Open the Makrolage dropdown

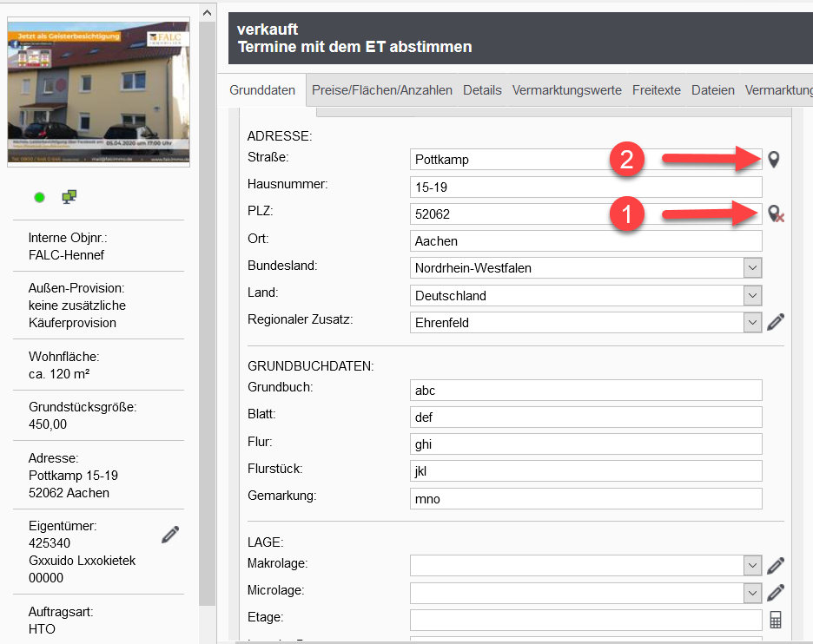pos(752,566)
